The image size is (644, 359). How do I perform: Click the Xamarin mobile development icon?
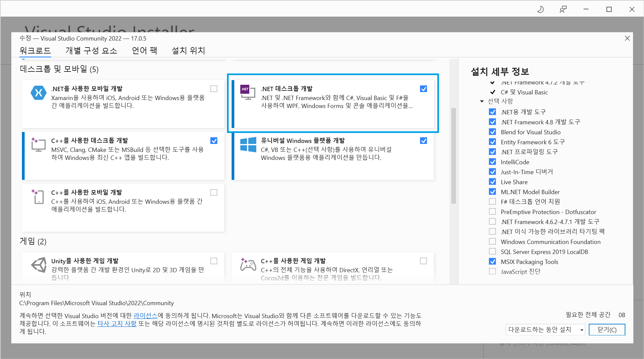(x=39, y=93)
